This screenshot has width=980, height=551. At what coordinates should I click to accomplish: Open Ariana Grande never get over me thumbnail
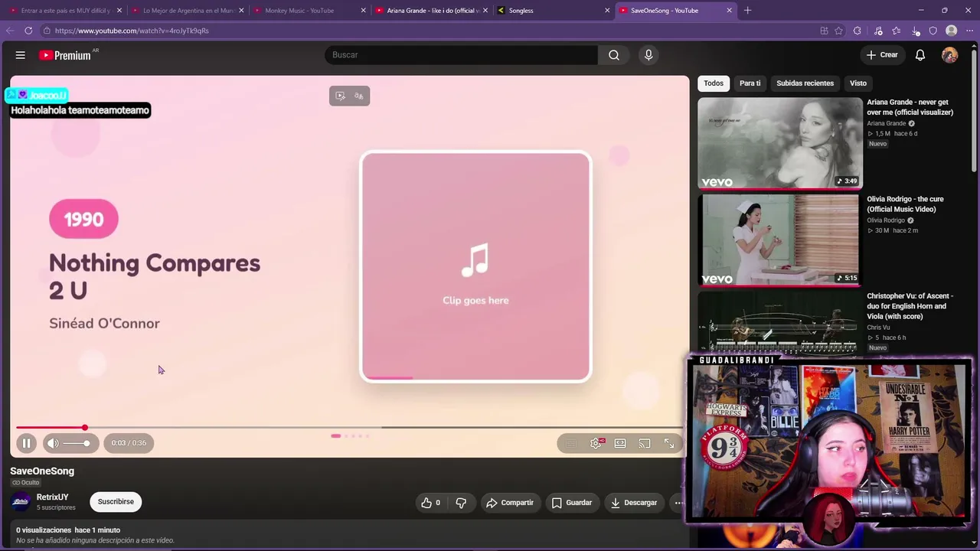click(x=780, y=143)
